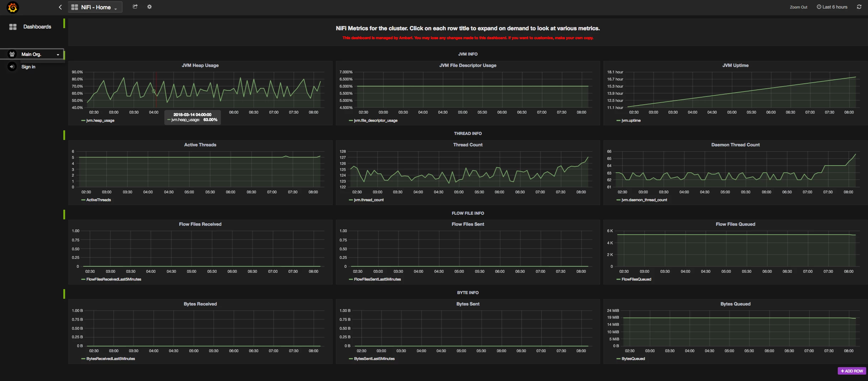
Task: Click the BytesSentLast5Minutes legend label
Action: (x=374, y=359)
